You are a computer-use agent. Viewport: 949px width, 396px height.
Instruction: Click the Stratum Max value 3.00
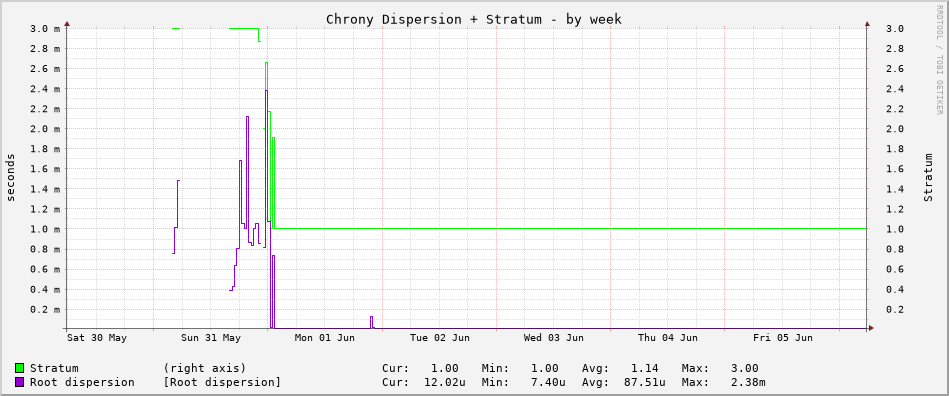(744, 368)
